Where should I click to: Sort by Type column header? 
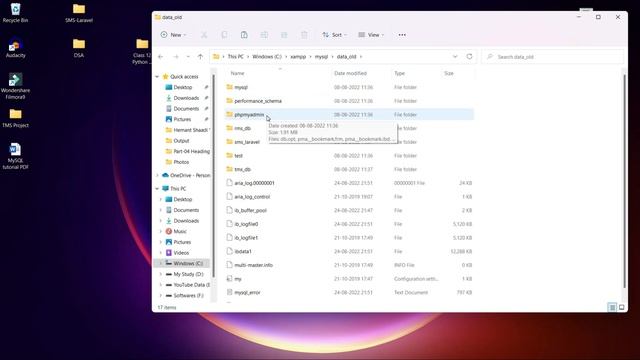[399, 73]
